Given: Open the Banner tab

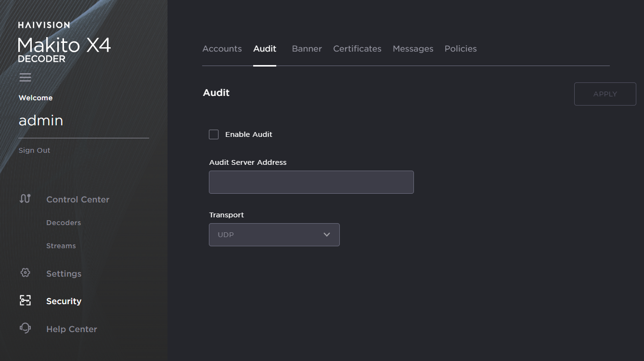Looking at the screenshot, I should 307,49.
